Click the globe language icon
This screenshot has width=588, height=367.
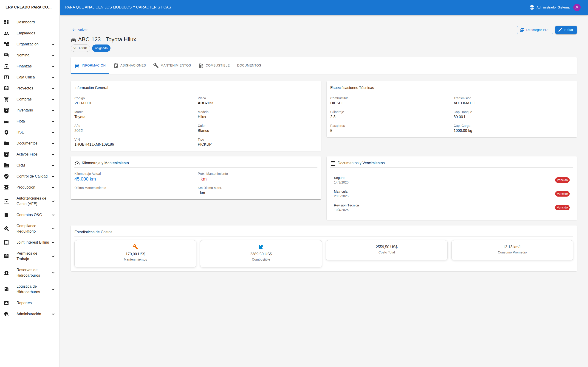coord(532,7)
